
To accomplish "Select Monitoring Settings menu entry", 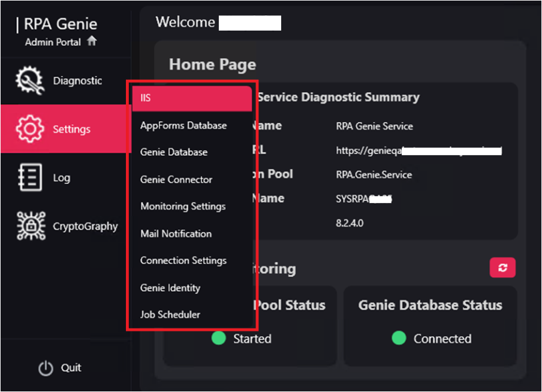I will click(183, 206).
